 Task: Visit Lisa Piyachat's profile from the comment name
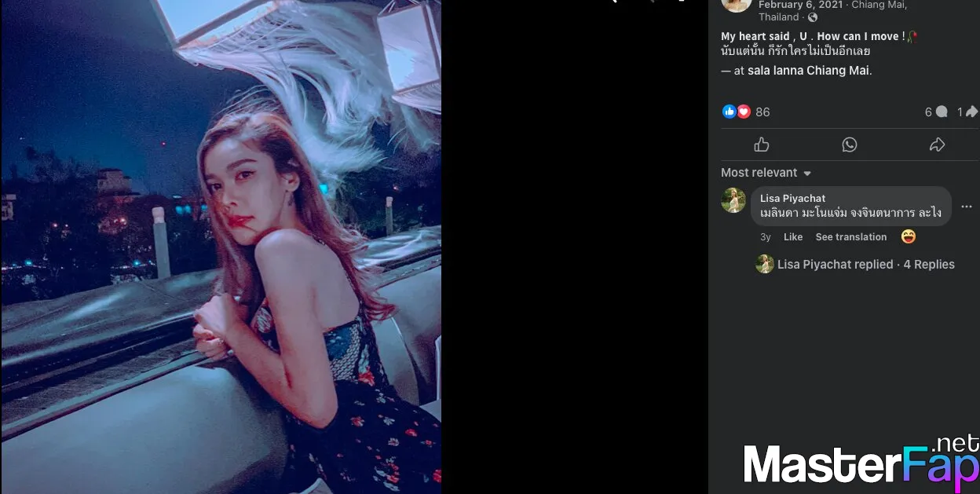792,199
